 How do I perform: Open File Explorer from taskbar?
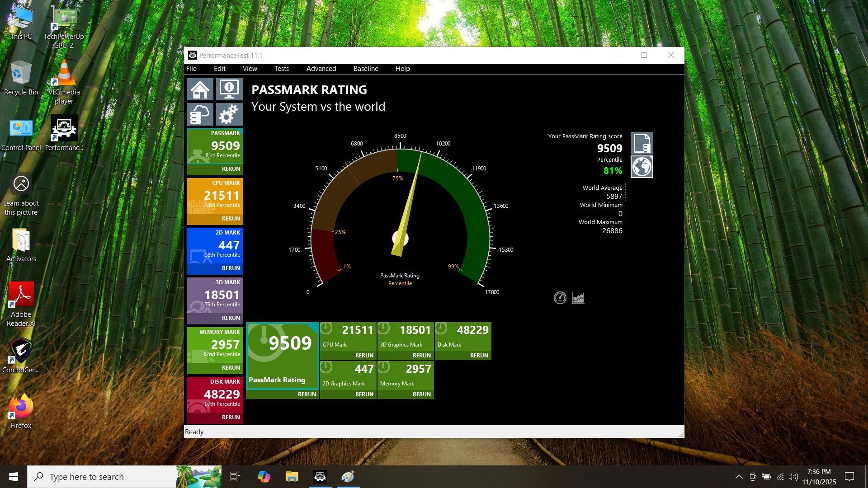click(x=292, y=477)
